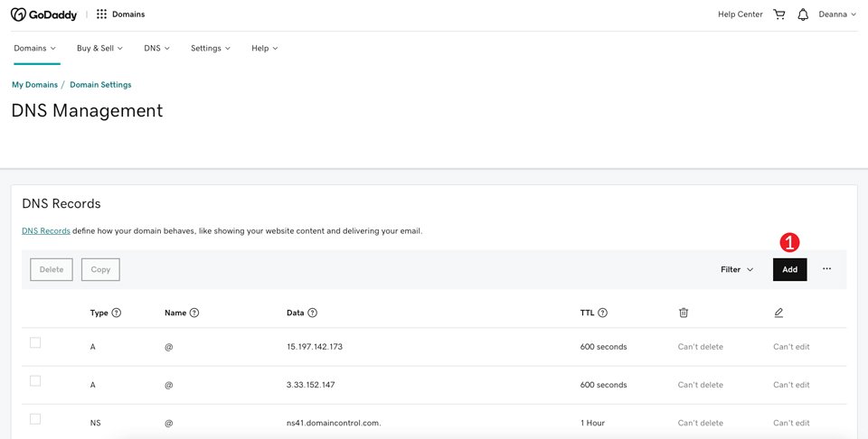Click the trash can column icon
868x439 pixels.
coord(684,313)
